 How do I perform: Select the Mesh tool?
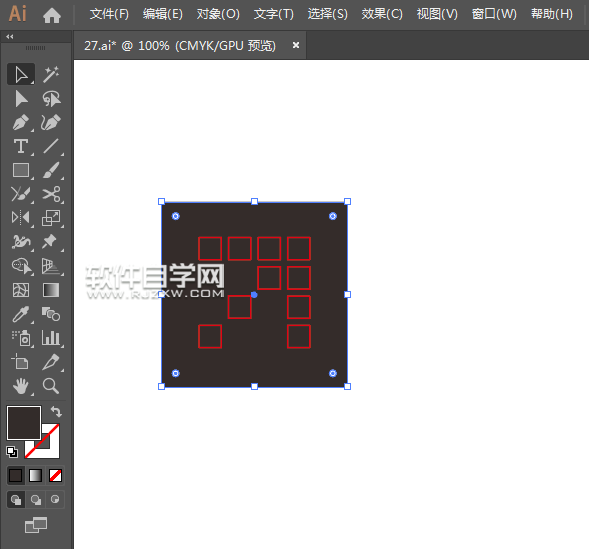(x=21, y=290)
